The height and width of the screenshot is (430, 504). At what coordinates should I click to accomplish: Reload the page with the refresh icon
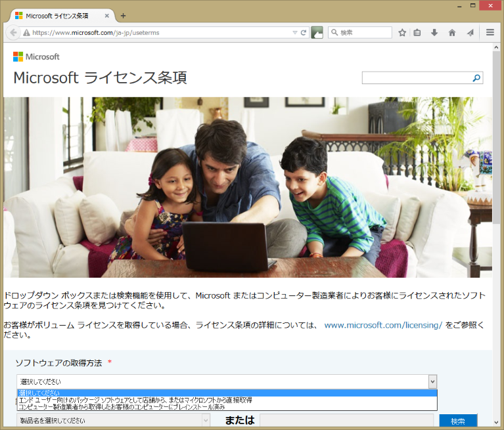[304, 33]
